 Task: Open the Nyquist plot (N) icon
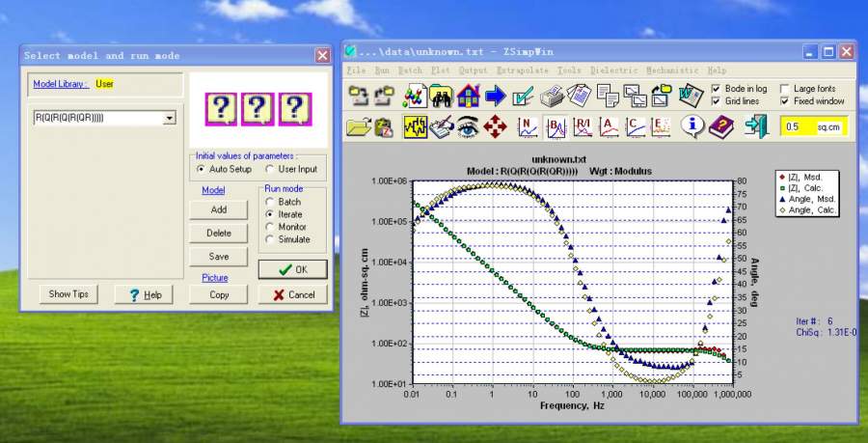click(528, 126)
